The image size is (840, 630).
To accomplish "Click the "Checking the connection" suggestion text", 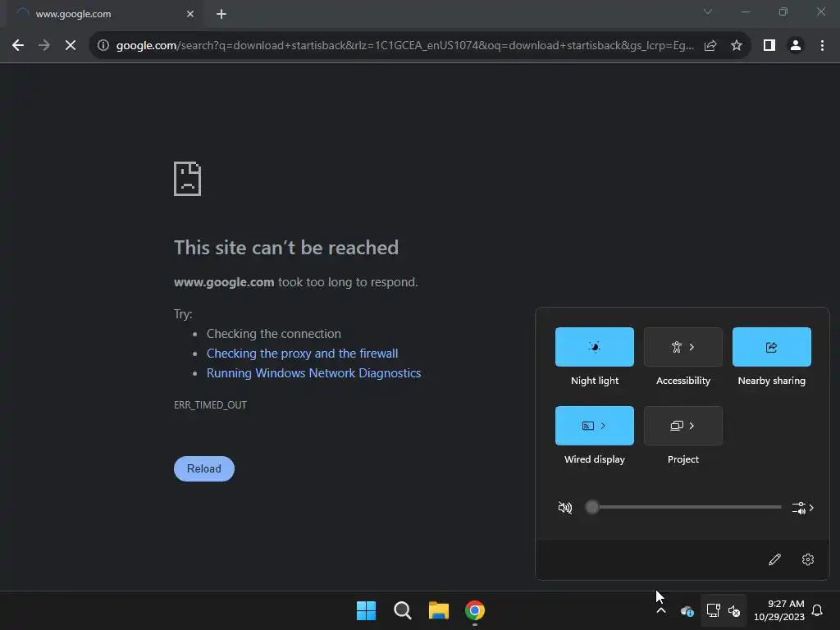I will [274, 334].
